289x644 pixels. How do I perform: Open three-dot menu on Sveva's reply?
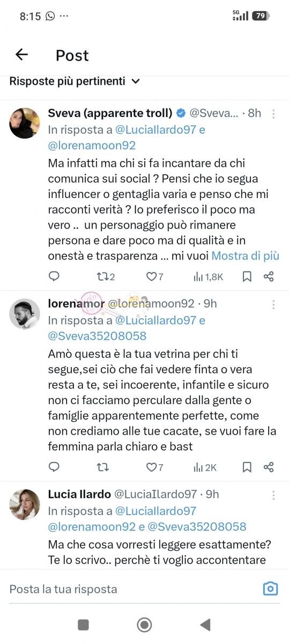pos(273,114)
